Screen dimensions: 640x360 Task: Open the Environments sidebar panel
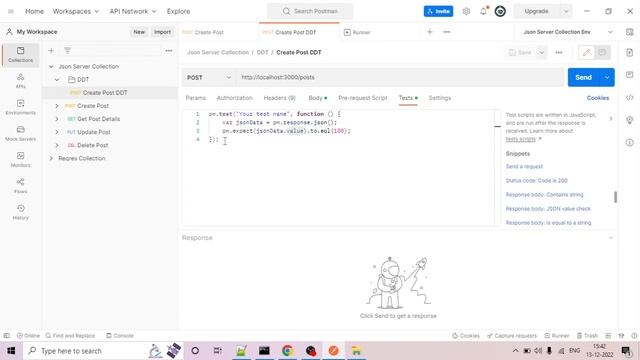20,107
